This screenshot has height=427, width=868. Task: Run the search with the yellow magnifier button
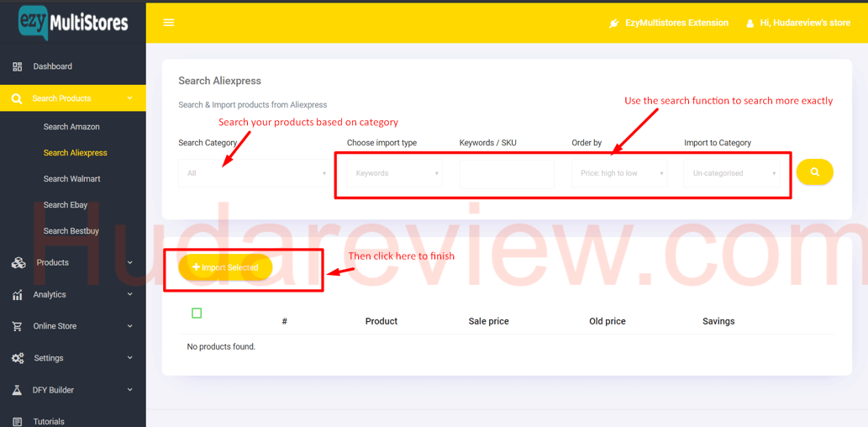click(x=815, y=172)
